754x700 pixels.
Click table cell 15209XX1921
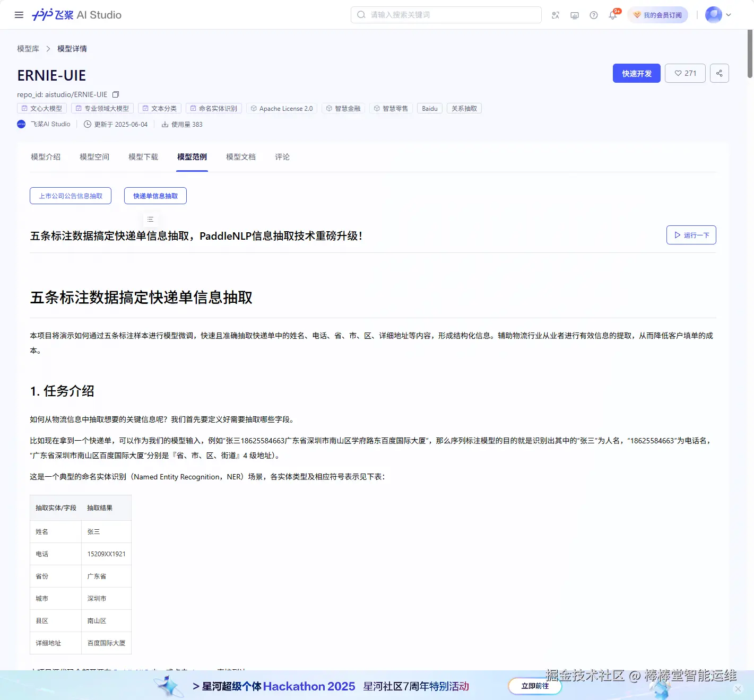[106, 554]
